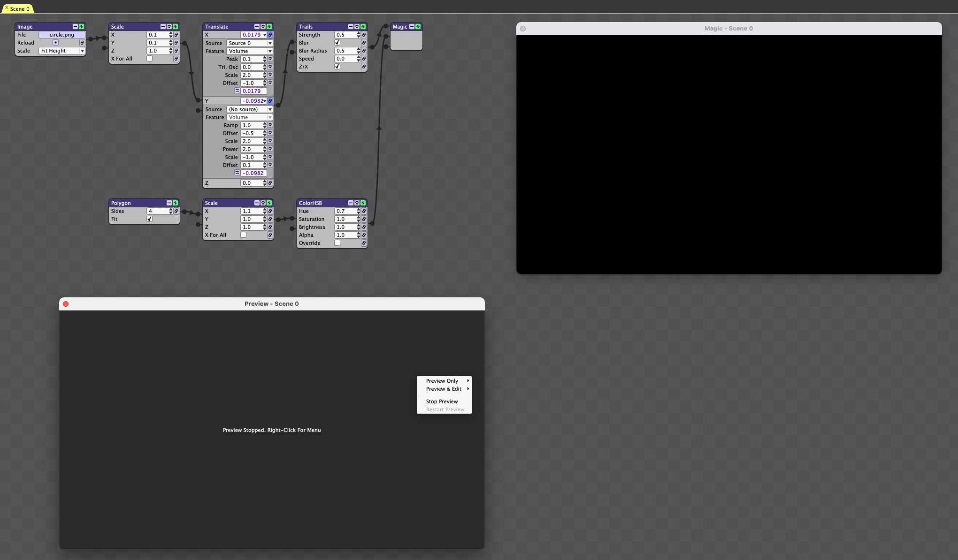This screenshot has height=560, width=958.
Task: Enable X For All in Scale with X 1.1
Action: click(243, 235)
